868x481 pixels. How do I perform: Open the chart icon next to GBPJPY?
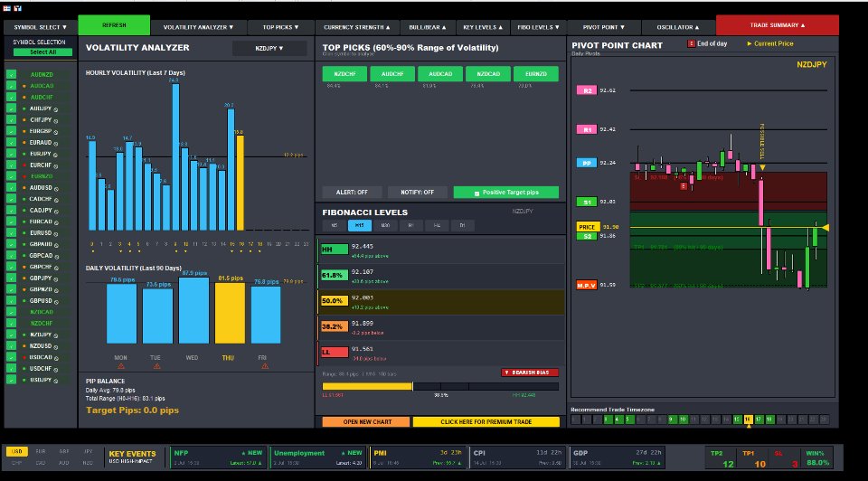(x=56, y=279)
